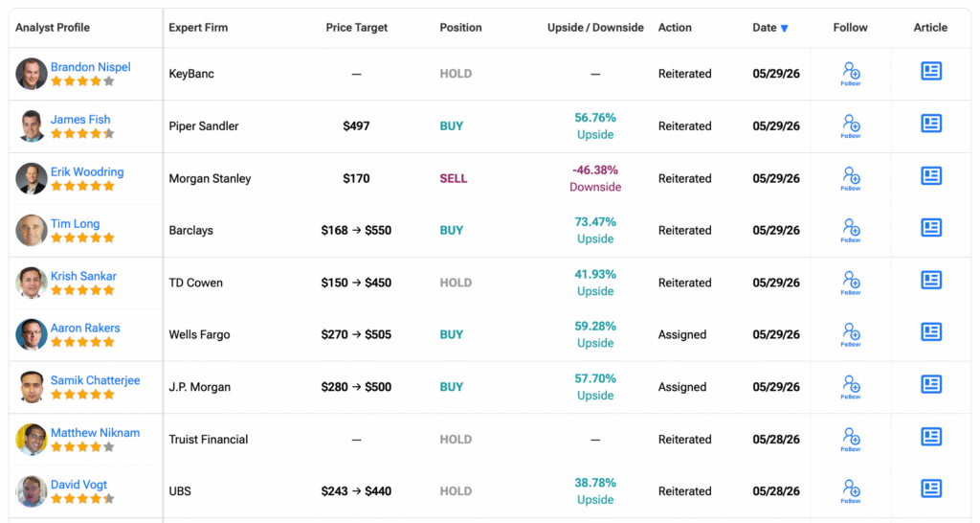Select the Position column header
980x523 pixels.
pos(460,28)
